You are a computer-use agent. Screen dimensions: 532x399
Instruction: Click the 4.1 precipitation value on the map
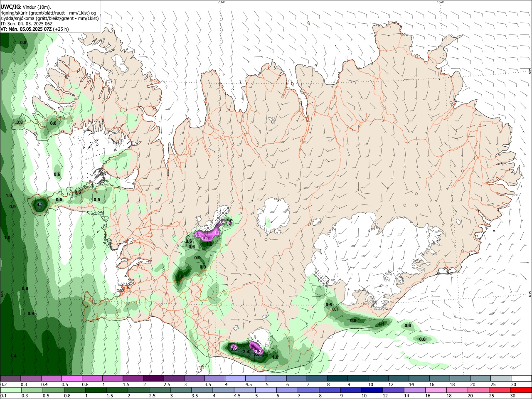pos(40,204)
